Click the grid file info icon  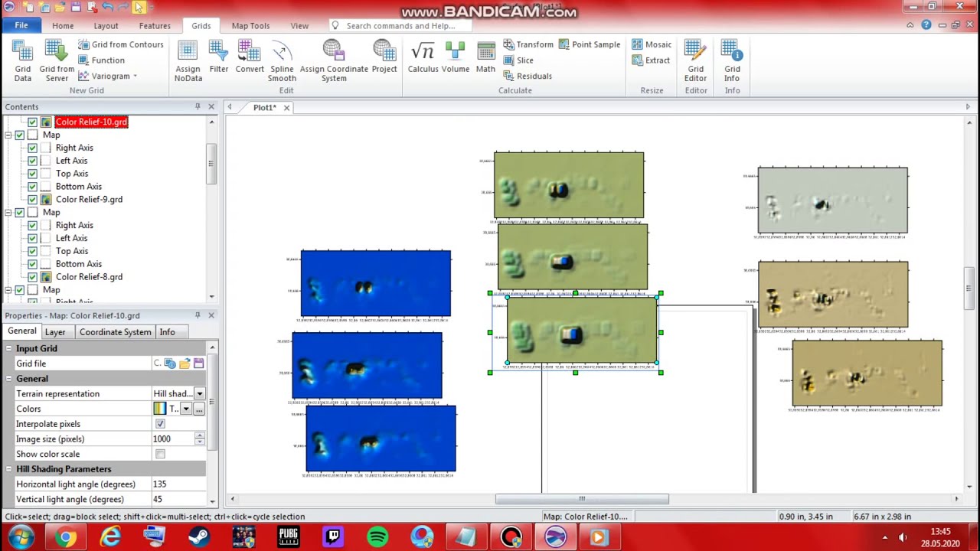(170, 364)
